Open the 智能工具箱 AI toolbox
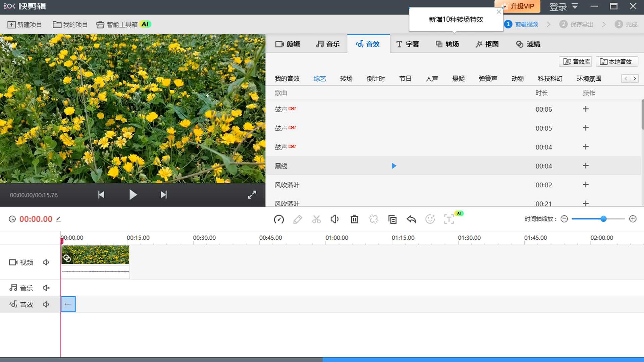The height and width of the screenshot is (362, 644). pyautogui.click(x=123, y=24)
